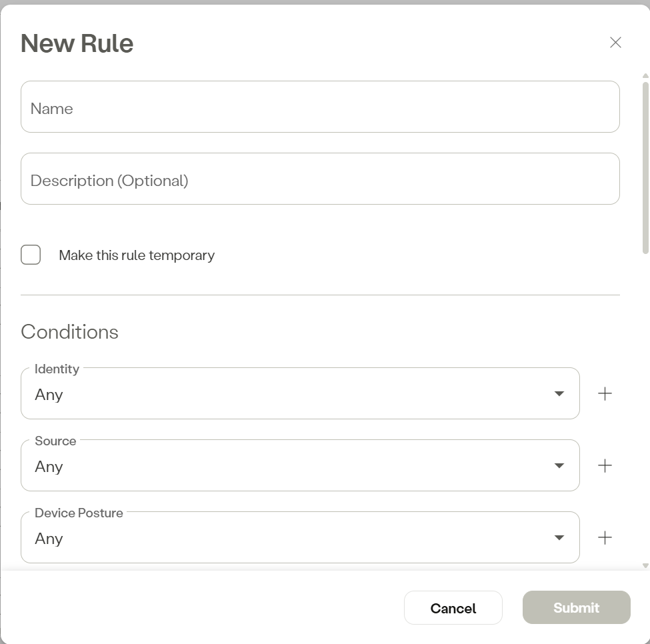Click the Conditions section heading
650x644 pixels.
point(69,332)
